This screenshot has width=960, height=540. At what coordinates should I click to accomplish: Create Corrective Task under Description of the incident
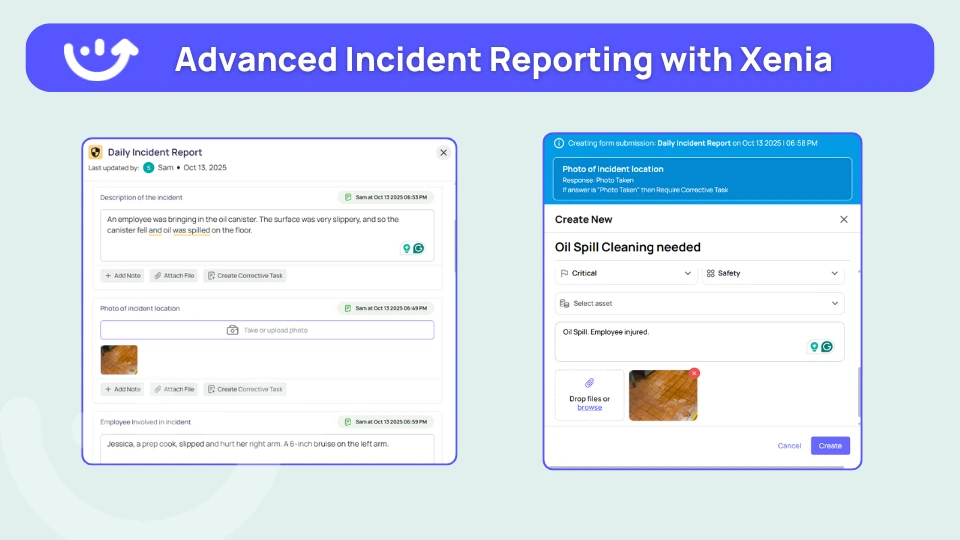coord(246,276)
